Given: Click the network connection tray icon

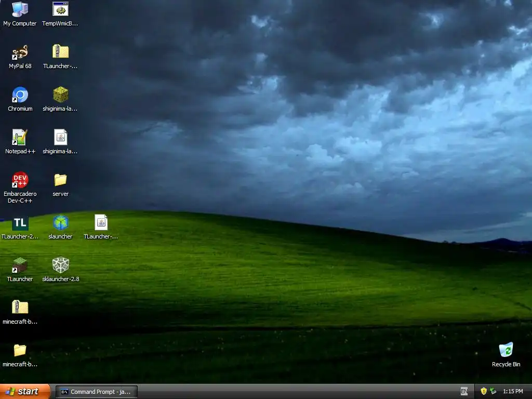Looking at the screenshot, I should click(494, 391).
